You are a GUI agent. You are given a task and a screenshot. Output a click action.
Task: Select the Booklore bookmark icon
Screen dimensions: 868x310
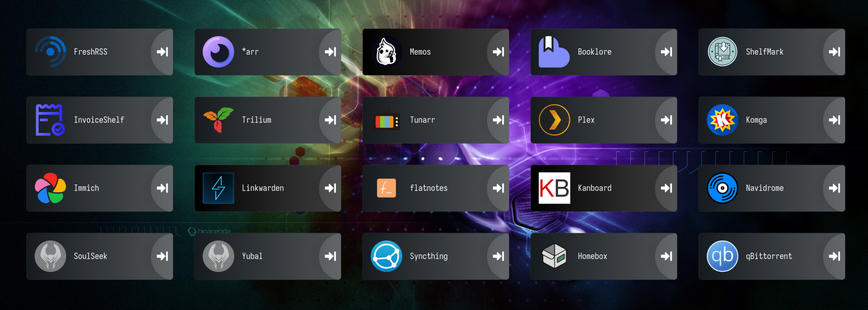[x=554, y=52]
